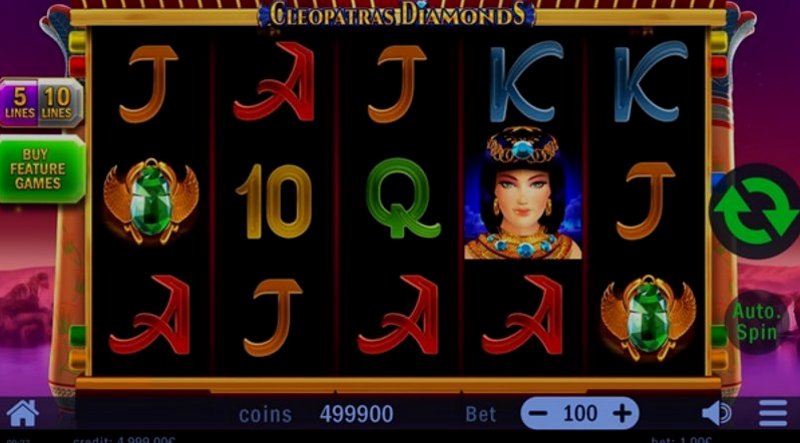
Task: Click the blue K symbol on fourth reel
Action: pyautogui.click(x=527, y=82)
